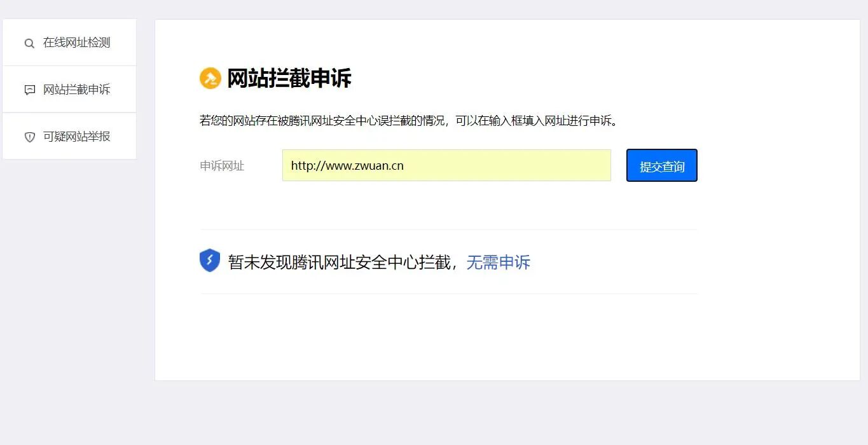Click the result text 暂未发现腾讯网址安全中心拦截

click(x=340, y=262)
